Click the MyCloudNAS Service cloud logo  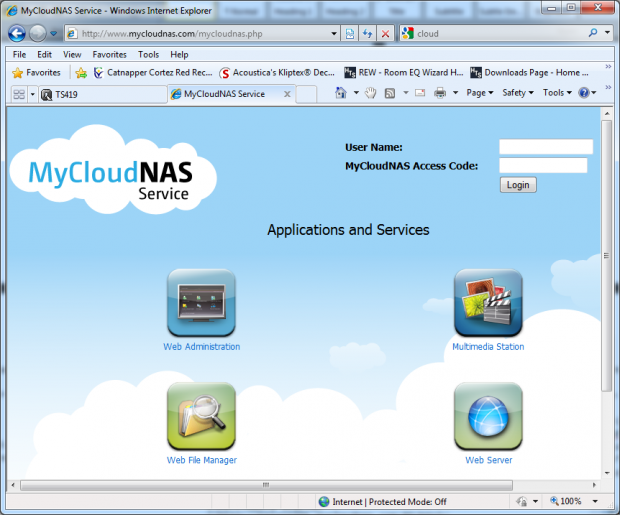click(113, 170)
